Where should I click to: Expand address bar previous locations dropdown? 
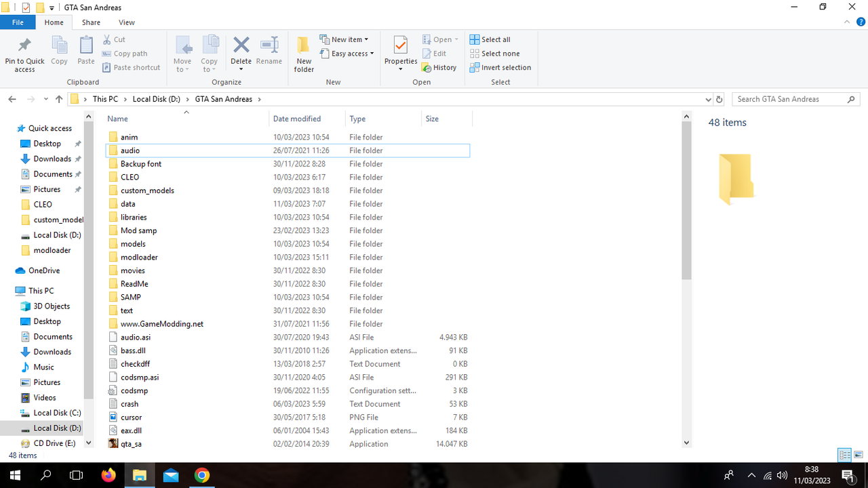pyautogui.click(x=709, y=99)
